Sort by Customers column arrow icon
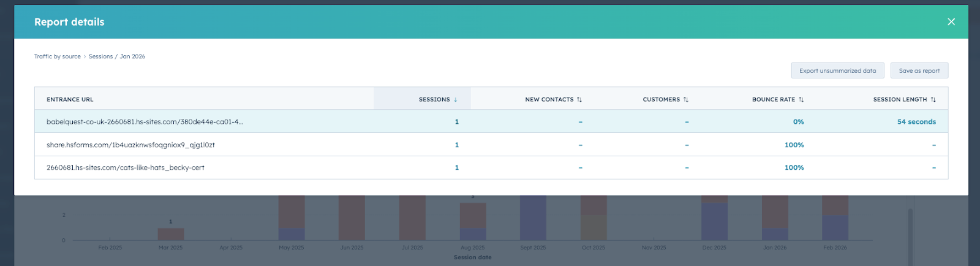Screen dimensions: 980x266 [x=686, y=99]
